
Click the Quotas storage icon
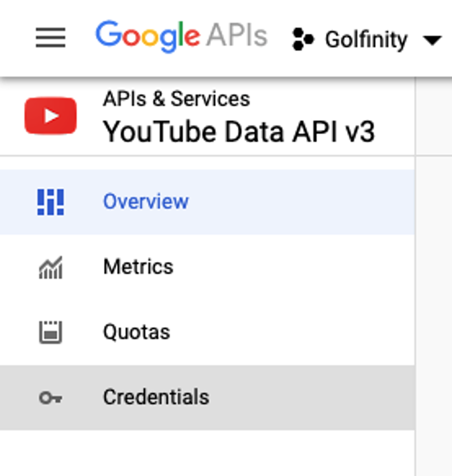50,332
